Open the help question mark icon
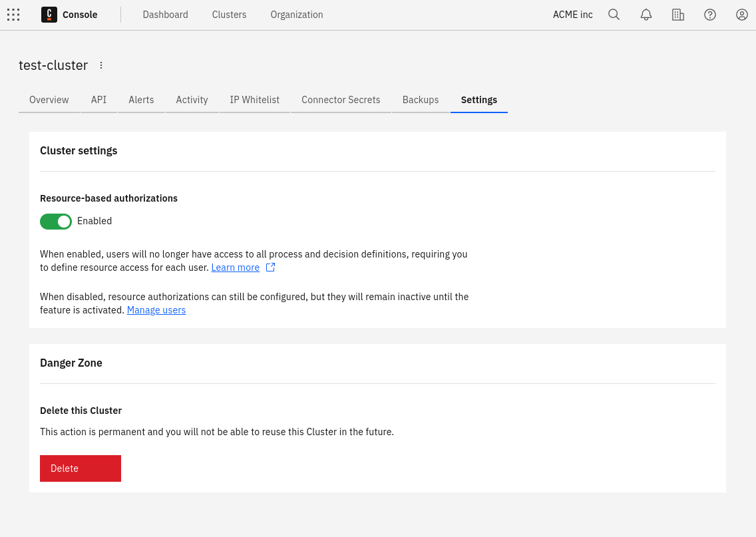Viewport: 756px width, 537px height. 709,15
